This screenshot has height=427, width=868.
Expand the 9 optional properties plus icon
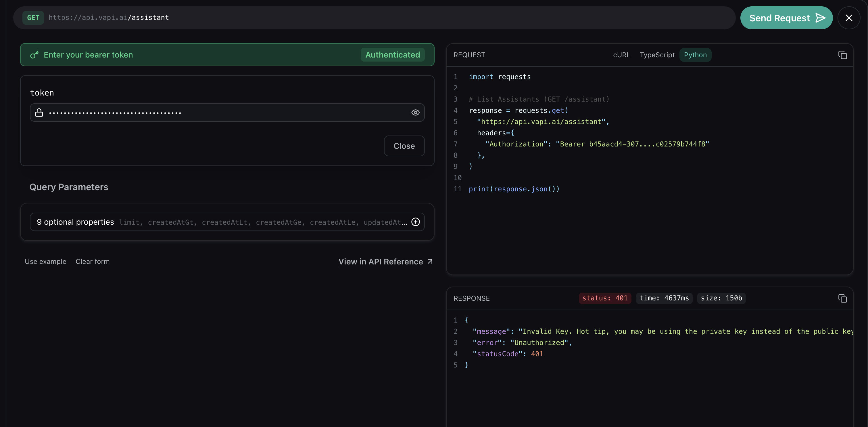(416, 222)
